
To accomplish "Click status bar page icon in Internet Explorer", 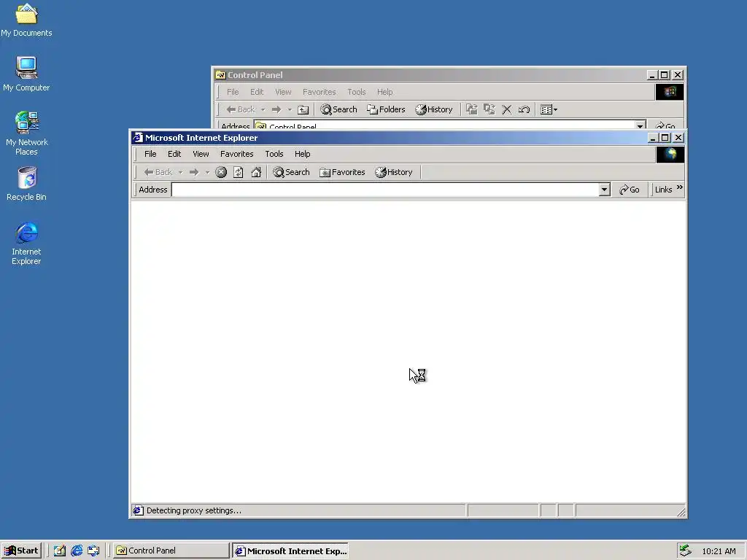I will pyautogui.click(x=138, y=510).
